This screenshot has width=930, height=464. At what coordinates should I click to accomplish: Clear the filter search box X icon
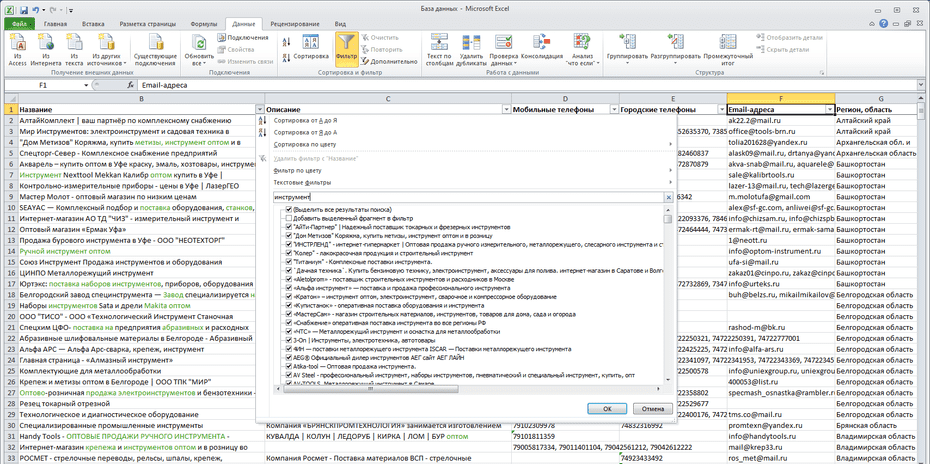pos(669,197)
